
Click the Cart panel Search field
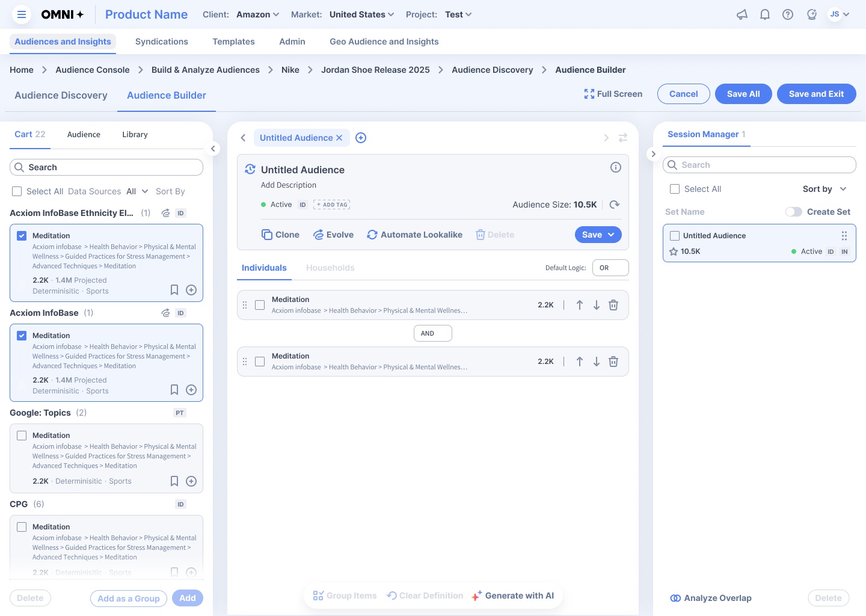(106, 167)
